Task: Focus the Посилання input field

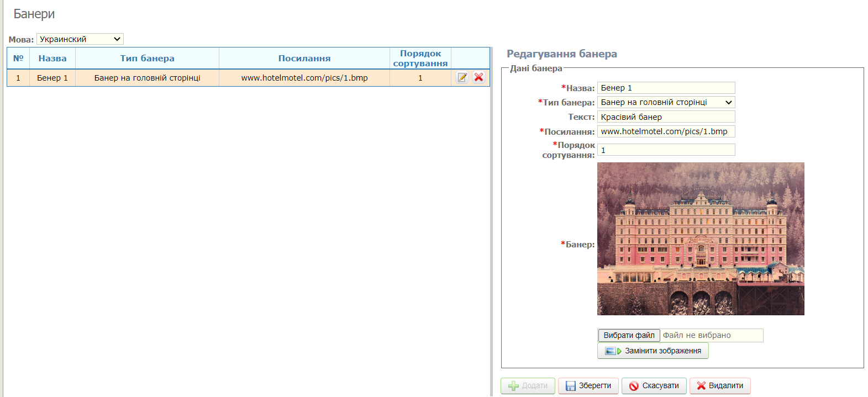Action: tap(666, 131)
